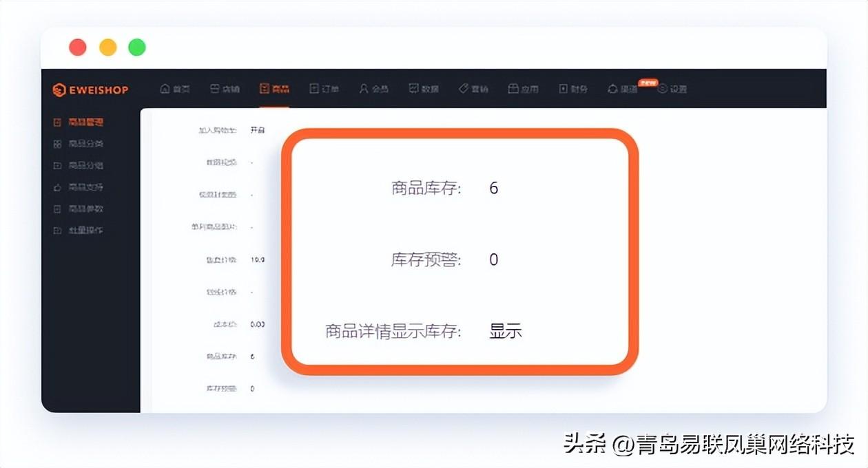The height and width of the screenshot is (468, 868).
Task: Click the 0.00 cost price value
Action: pos(257,324)
